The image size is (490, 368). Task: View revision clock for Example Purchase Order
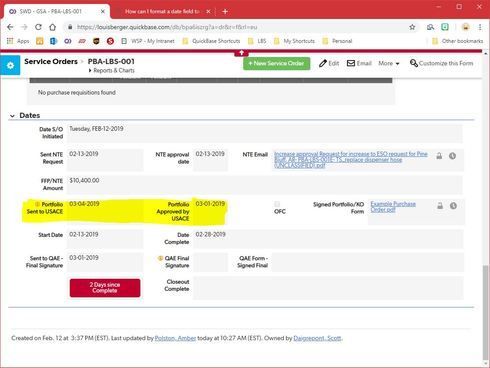pyautogui.click(x=453, y=206)
